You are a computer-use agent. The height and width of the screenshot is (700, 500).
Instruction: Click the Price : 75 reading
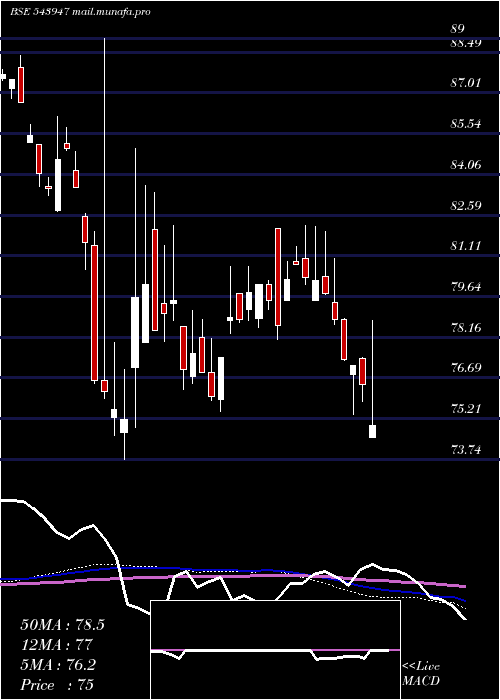pos(57,685)
